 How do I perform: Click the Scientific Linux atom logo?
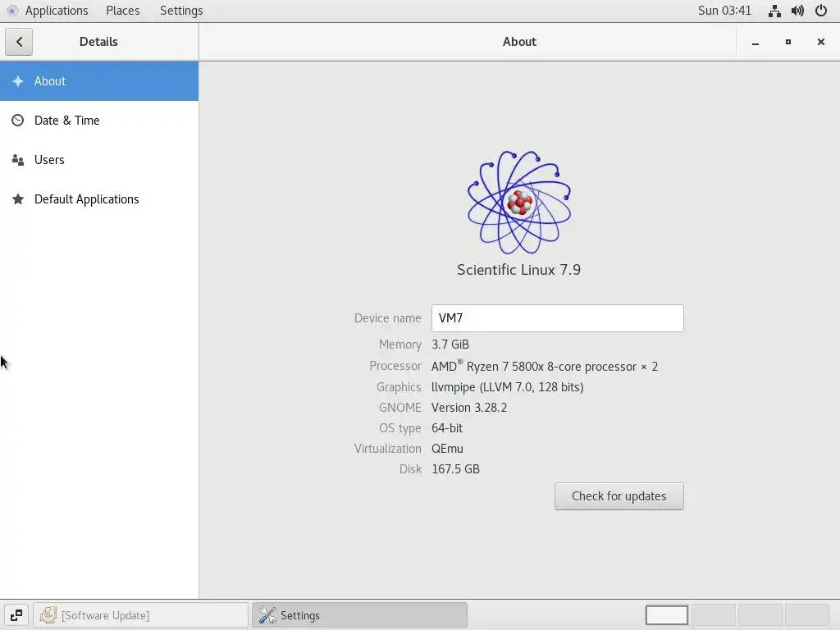click(519, 202)
